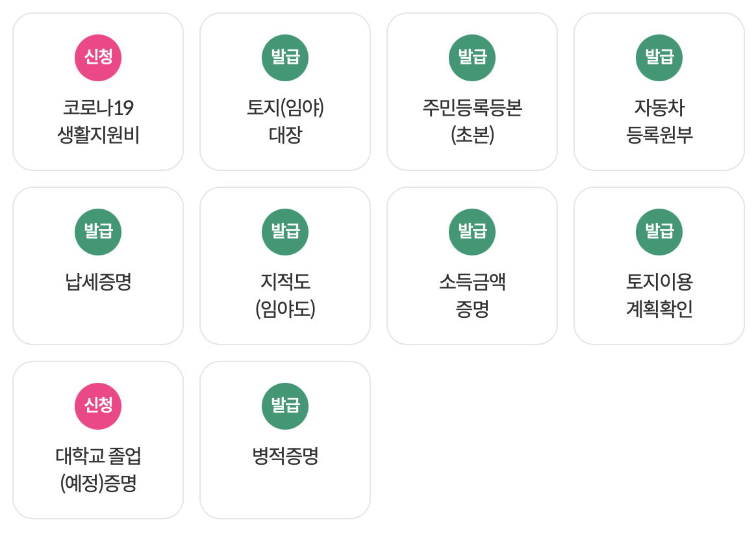Viewport: 756px width, 533px height.
Task: Select the 지적도(임야도) label
Action: 285,295
